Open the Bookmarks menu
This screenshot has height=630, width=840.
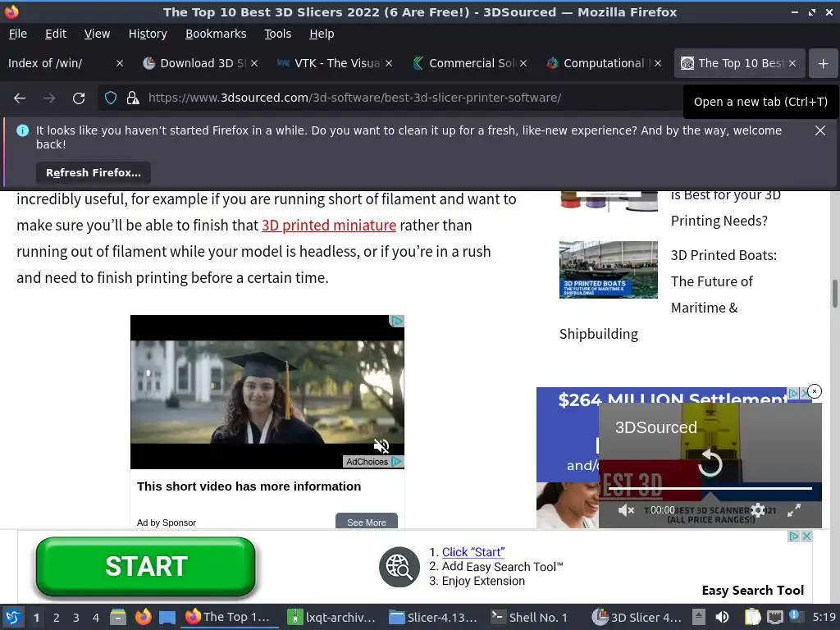(216, 34)
